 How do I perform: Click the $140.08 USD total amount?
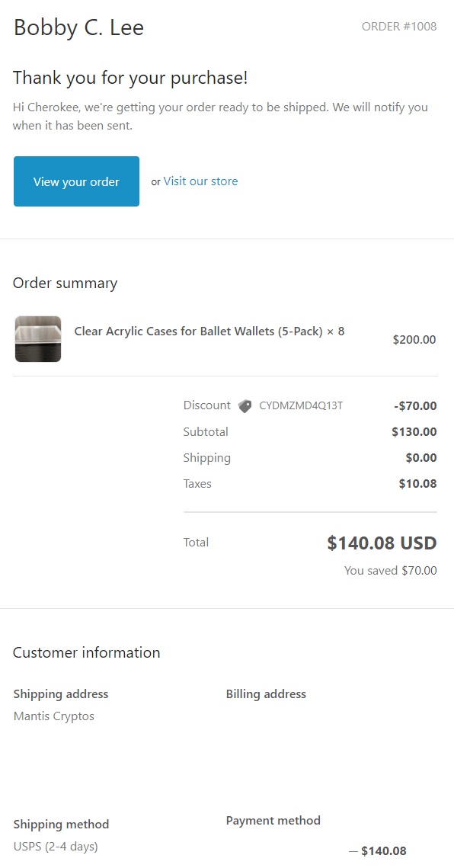[382, 543]
